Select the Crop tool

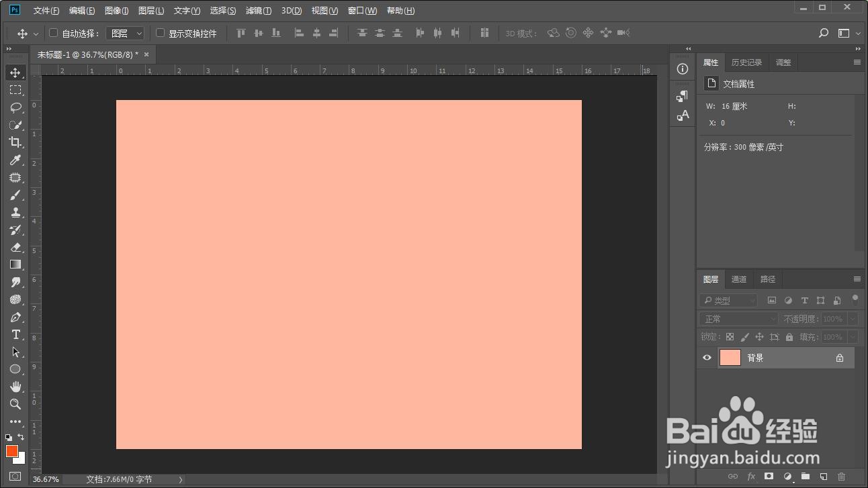pyautogui.click(x=15, y=142)
